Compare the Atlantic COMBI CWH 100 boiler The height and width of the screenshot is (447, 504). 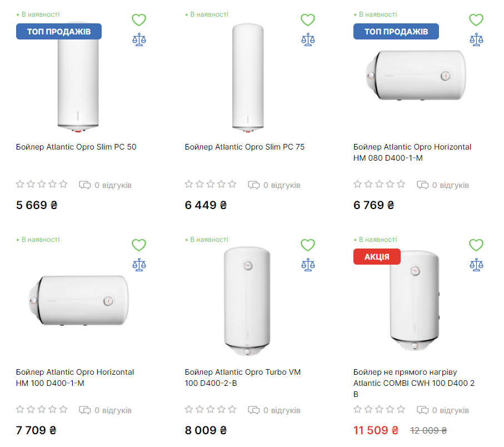coord(476,265)
